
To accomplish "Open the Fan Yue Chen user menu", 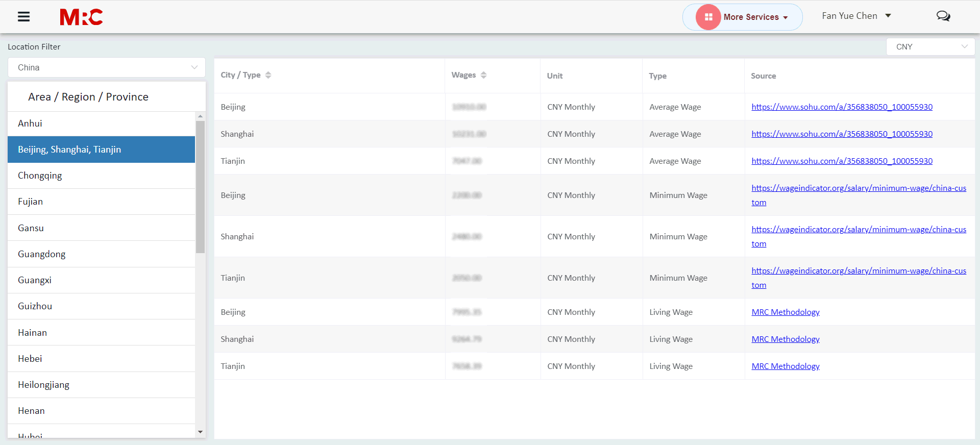I will point(856,16).
